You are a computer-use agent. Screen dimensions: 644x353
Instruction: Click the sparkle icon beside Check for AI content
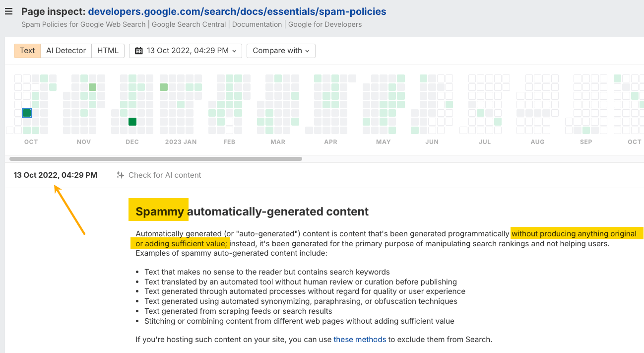(120, 175)
